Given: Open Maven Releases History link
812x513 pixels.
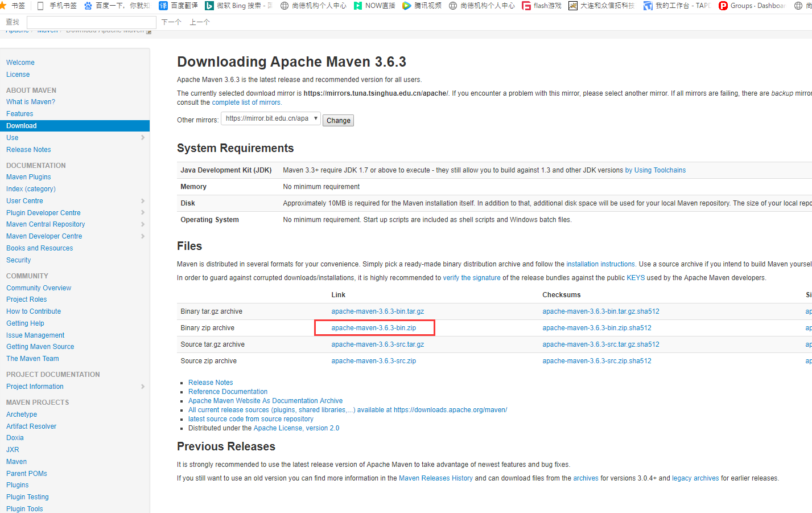Looking at the screenshot, I should 436,478.
